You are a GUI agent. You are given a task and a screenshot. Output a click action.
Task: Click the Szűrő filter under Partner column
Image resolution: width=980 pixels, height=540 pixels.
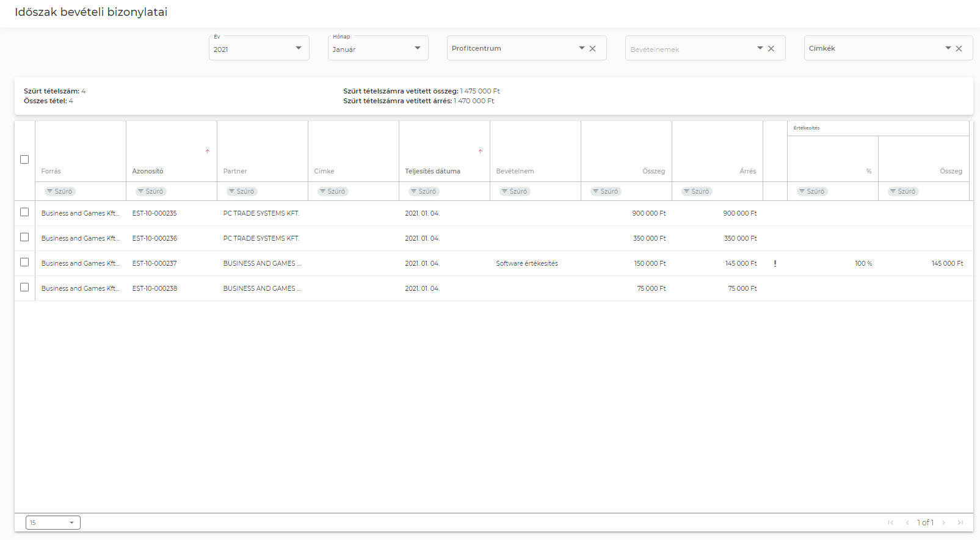241,192
